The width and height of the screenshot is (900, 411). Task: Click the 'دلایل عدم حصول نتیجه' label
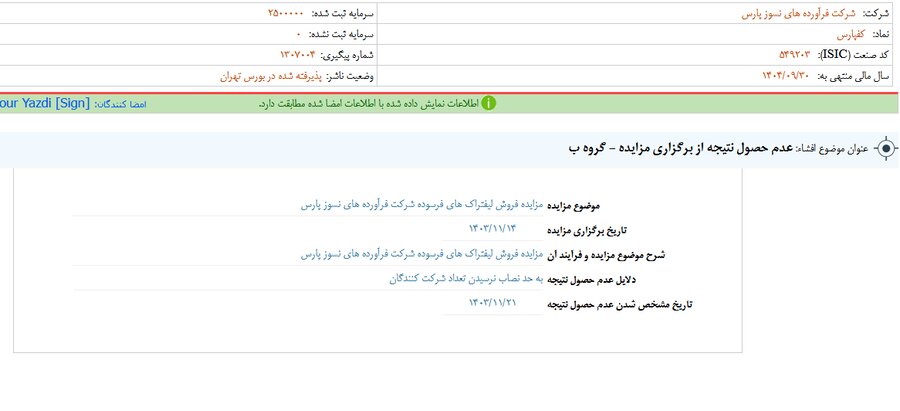coord(591,280)
